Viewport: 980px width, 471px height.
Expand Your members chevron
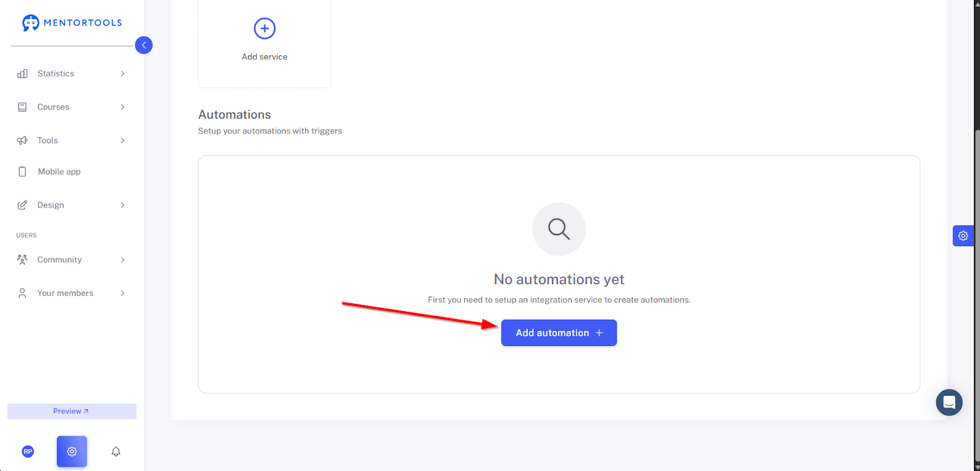click(x=123, y=293)
